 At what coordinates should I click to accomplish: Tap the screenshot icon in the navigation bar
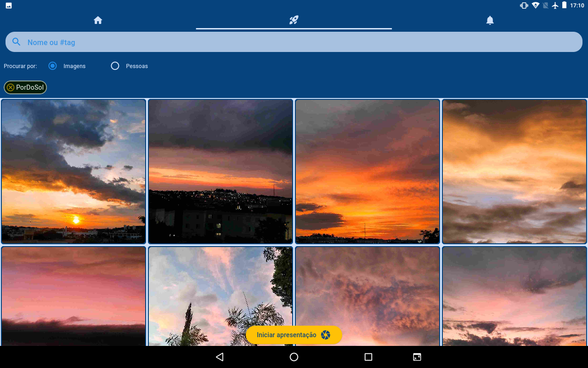pyautogui.click(x=417, y=356)
